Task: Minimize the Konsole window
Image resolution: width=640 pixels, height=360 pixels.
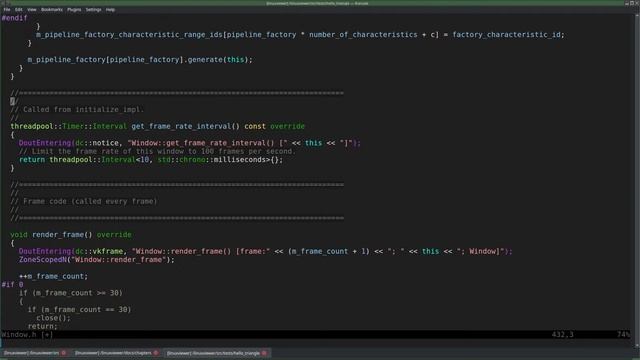Action: pyautogui.click(x=627, y=3)
